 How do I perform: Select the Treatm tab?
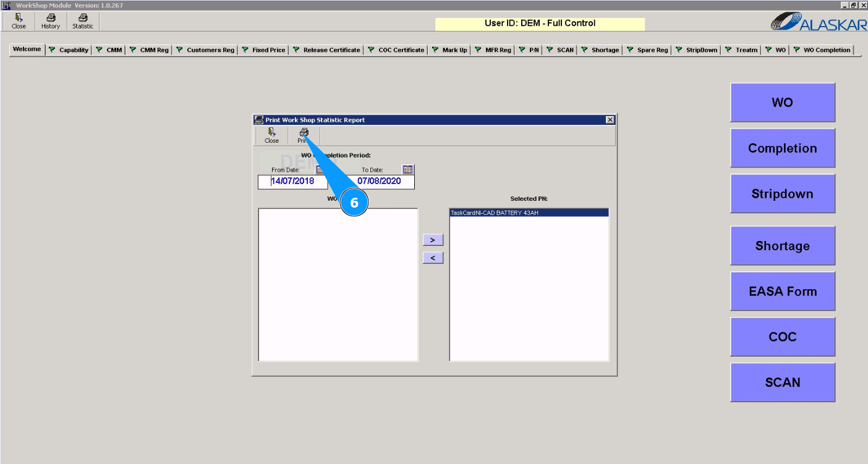click(741, 50)
